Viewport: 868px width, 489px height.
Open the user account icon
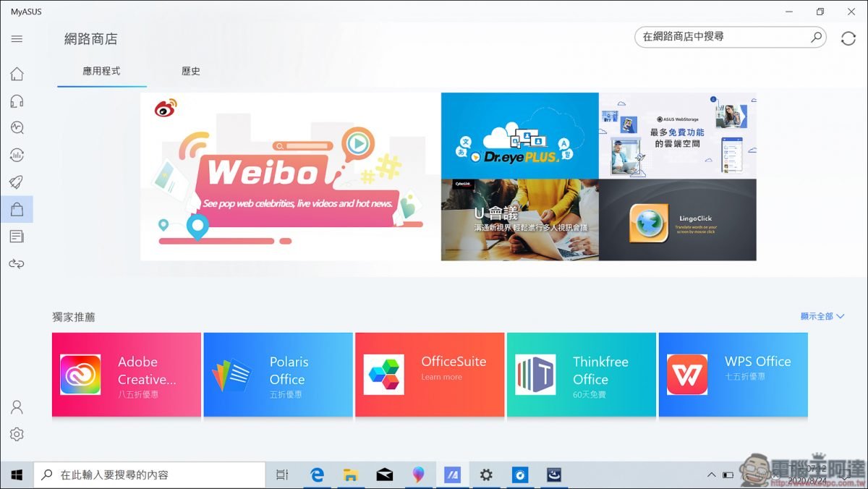[x=17, y=407]
